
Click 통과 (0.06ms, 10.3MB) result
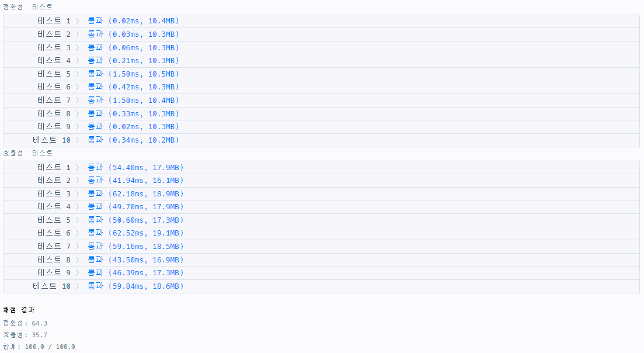tap(134, 48)
